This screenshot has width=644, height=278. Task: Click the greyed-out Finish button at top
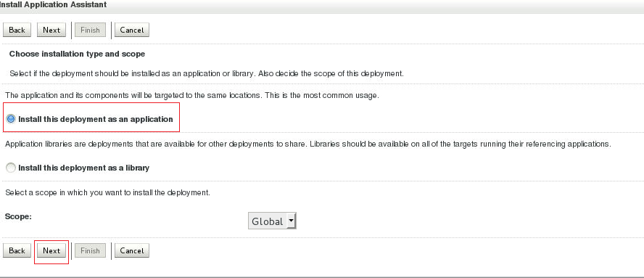[90, 30]
